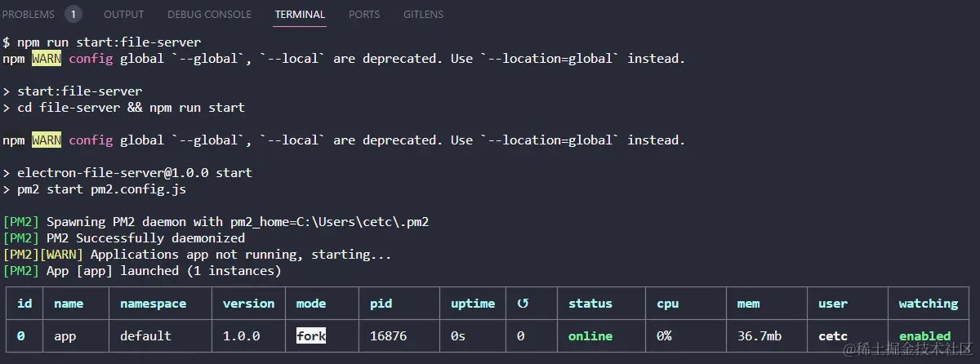Click the 'watching' column header
This screenshot has width=980, height=364.
[x=929, y=304]
